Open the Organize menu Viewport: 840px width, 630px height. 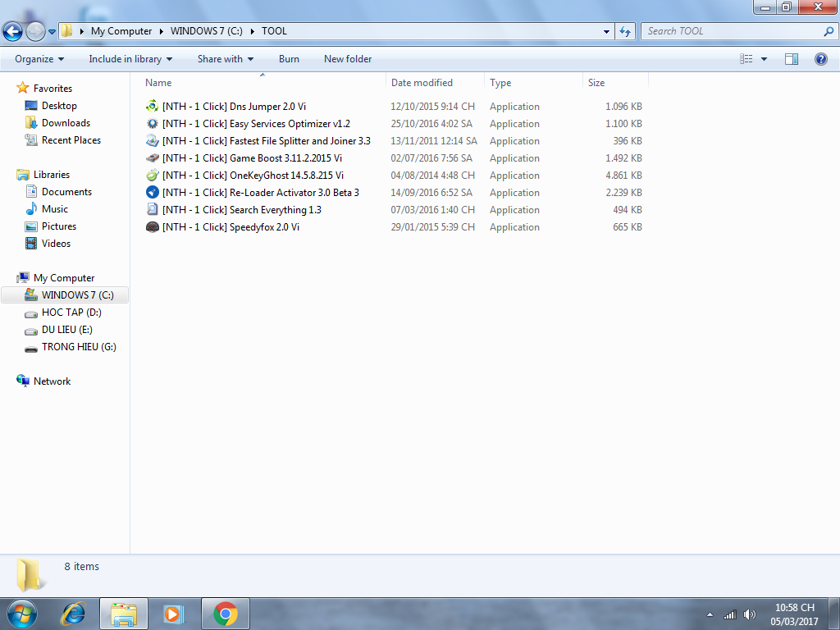tap(39, 59)
